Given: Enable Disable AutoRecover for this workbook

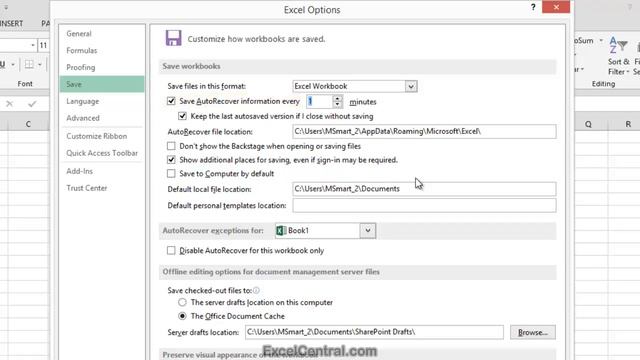Looking at the screenshot, I should (x=171, y=250).
